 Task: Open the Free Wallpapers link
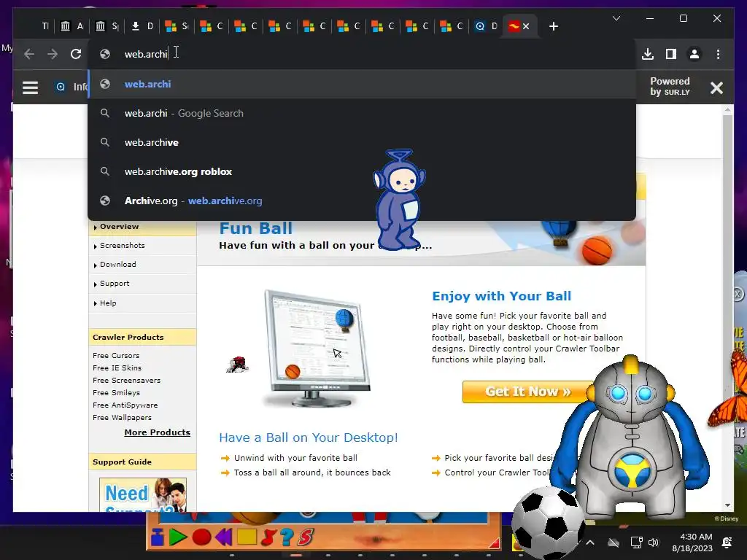click(x=122, y=418)
